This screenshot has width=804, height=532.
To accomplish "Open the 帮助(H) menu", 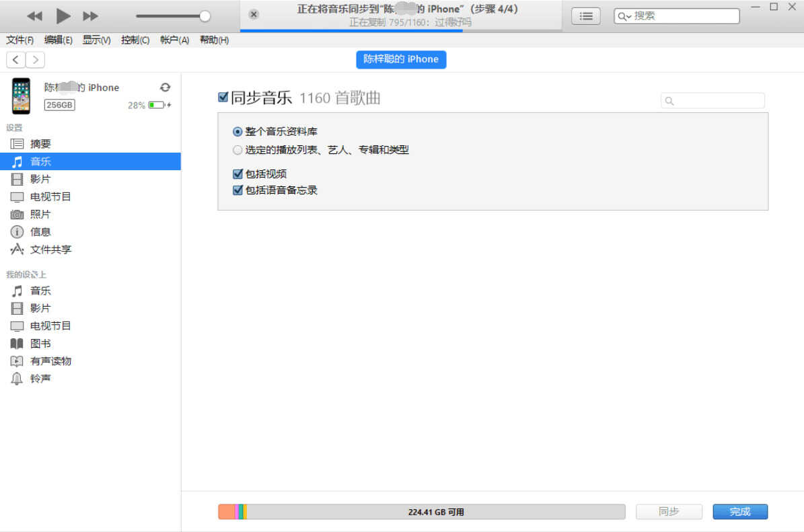I will tap(214, 40).
